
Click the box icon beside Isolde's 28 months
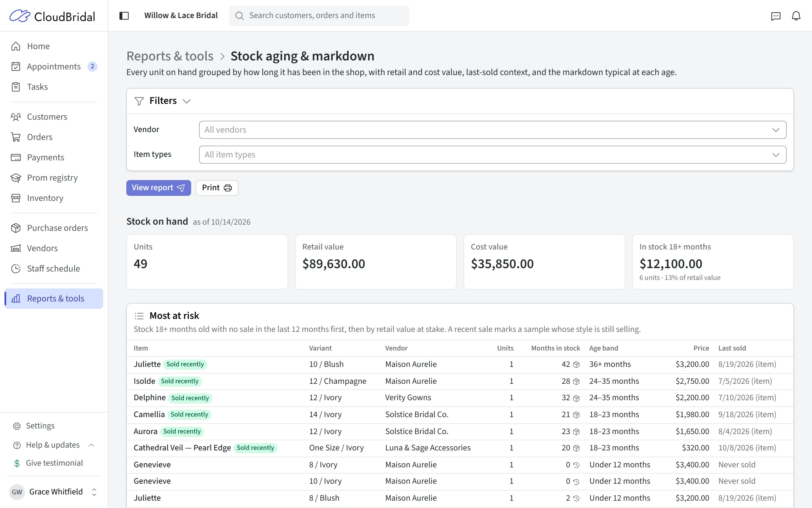[576, 381]
